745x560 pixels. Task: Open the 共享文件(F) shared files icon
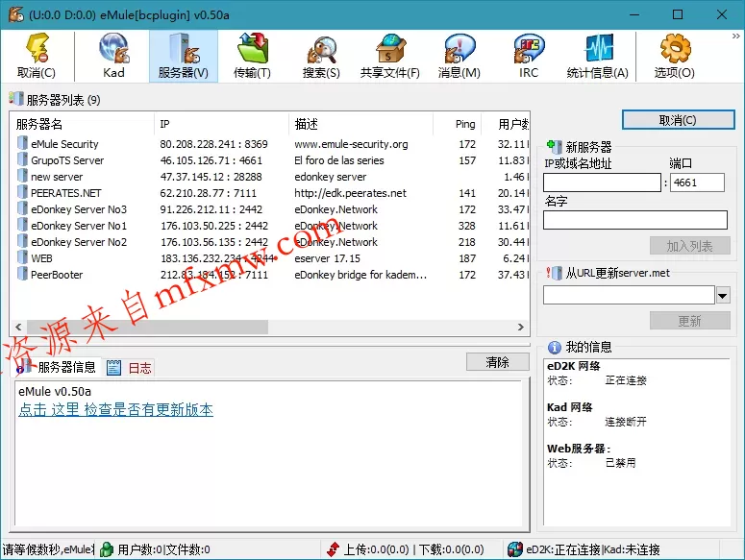(390, 56)
